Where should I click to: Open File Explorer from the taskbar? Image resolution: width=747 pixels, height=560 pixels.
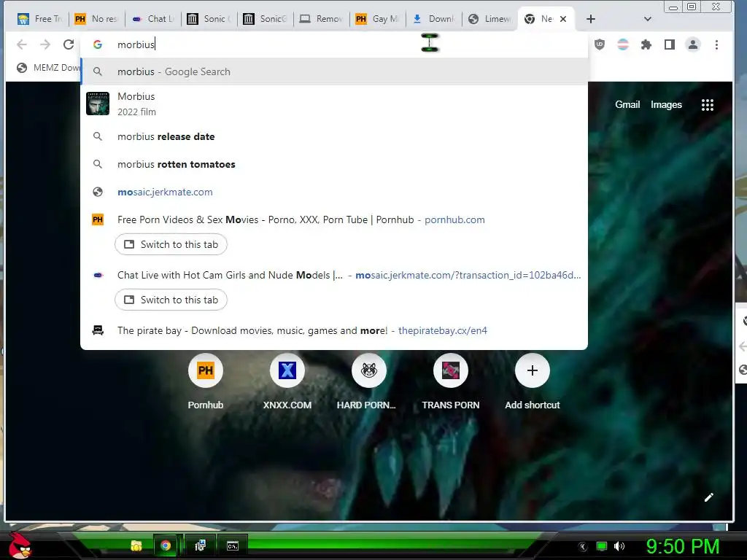[136, 545]
